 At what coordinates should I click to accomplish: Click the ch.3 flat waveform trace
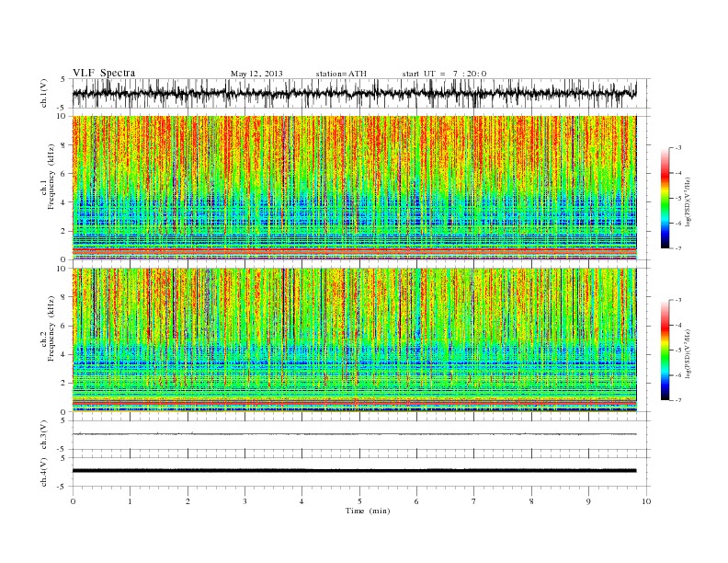(x=355, y=434)
